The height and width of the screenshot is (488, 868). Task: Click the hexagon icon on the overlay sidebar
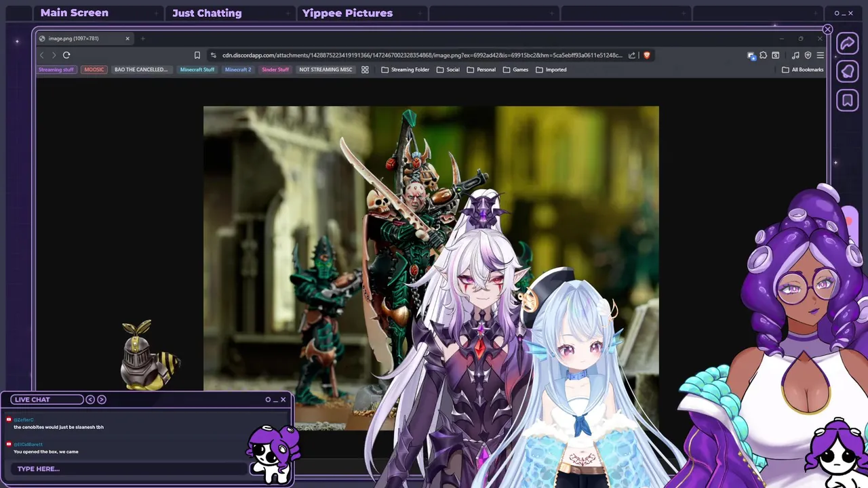point(848,72)
